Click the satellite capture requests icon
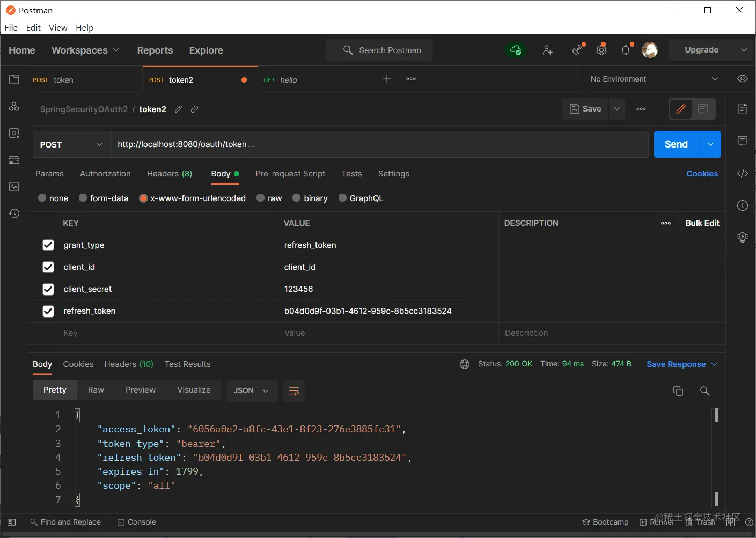Image resolution: width=756 pixels, height=538 pixels. point(578,49)
